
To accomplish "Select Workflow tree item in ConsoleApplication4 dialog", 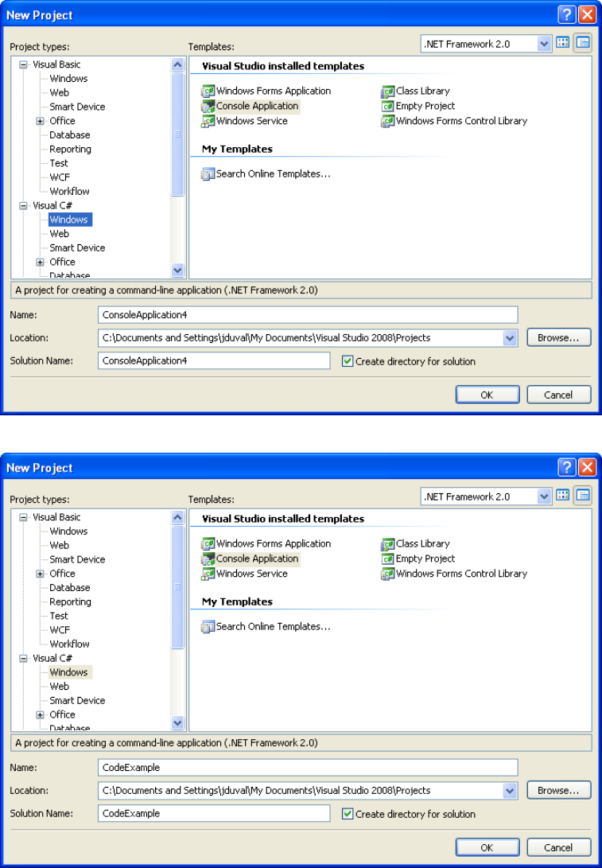I will click(70, 192).
